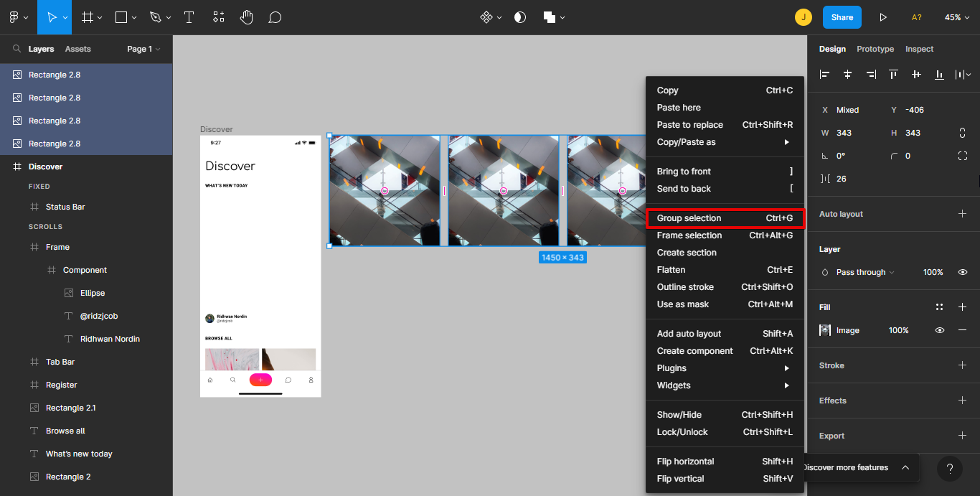Image resolution: width=980 pixels, height=496 pixels.
Task: Click the layer opacity 100% field
Action: (x=933, y=272)
